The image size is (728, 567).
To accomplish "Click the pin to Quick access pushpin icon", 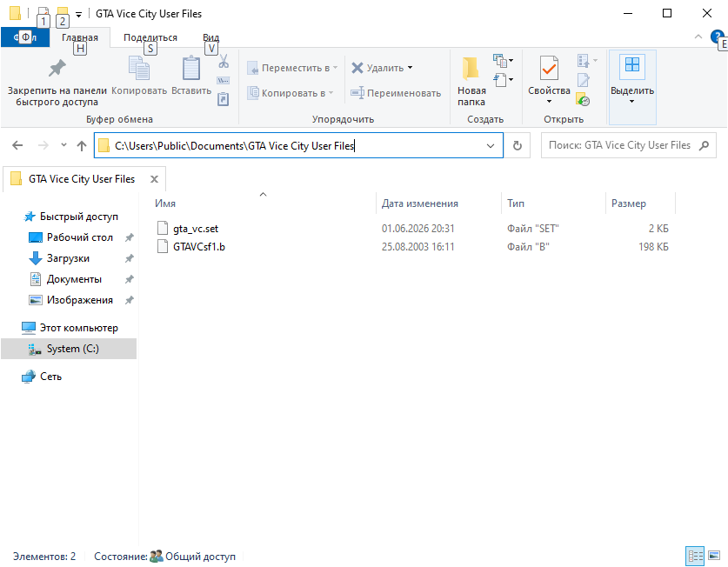I will tap(57, 69).
